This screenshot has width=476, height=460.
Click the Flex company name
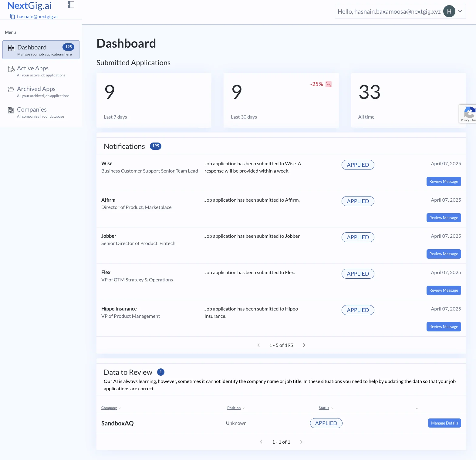106,272
